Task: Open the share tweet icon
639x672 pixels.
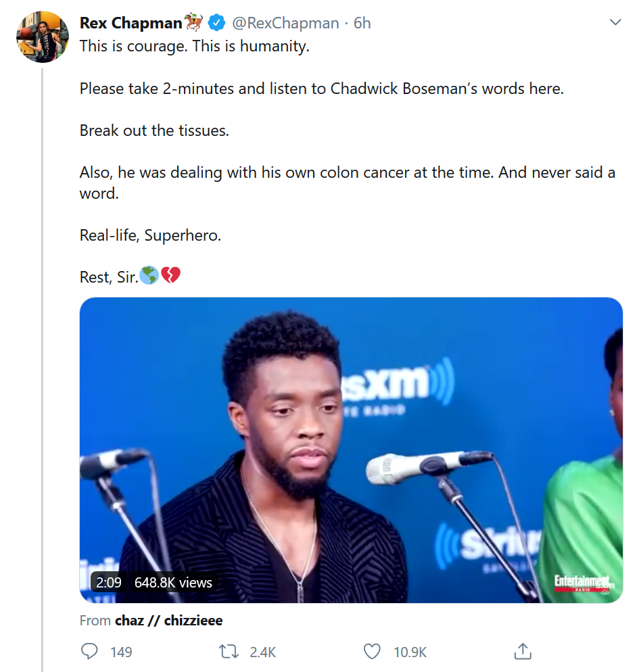Action: [x=522, y=652]
